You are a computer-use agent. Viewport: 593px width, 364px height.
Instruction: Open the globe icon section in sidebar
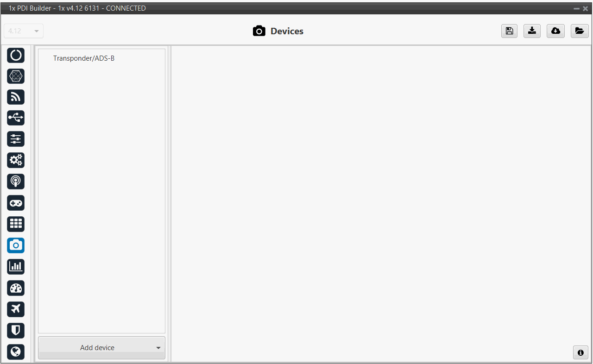point(16,351)
